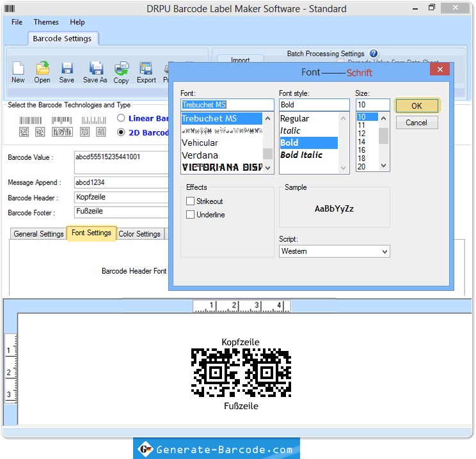Click size list scroll up arrow
The width and height of the screenshot is (476, 459).
tap(384, 118)
